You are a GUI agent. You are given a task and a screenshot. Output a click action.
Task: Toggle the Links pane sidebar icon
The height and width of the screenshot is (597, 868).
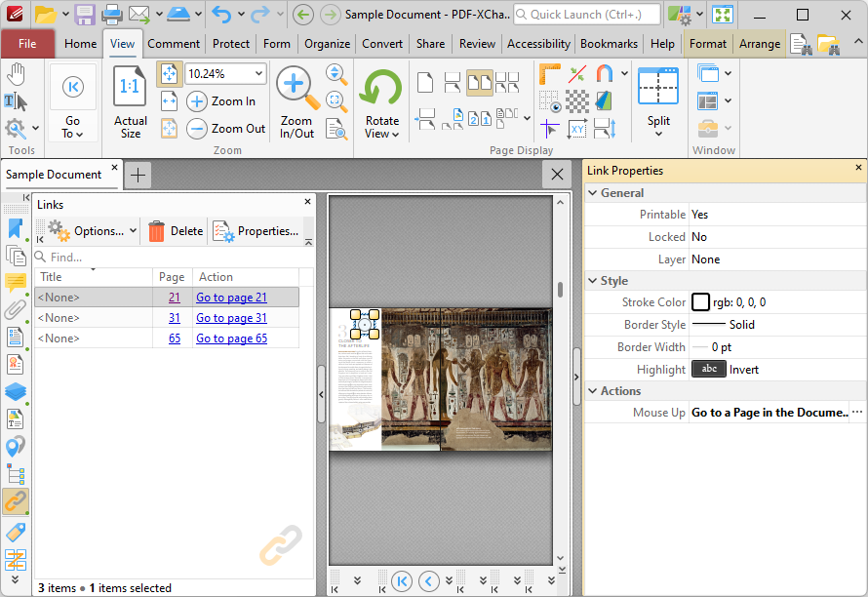click(x=15, y=502)
